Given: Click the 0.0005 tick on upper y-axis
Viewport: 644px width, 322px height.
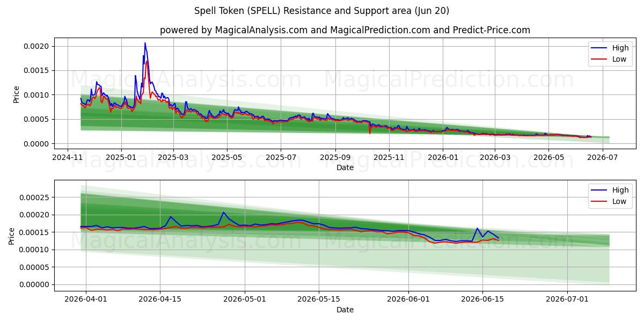Looking at the screenshot, I should tap(36, 119).
